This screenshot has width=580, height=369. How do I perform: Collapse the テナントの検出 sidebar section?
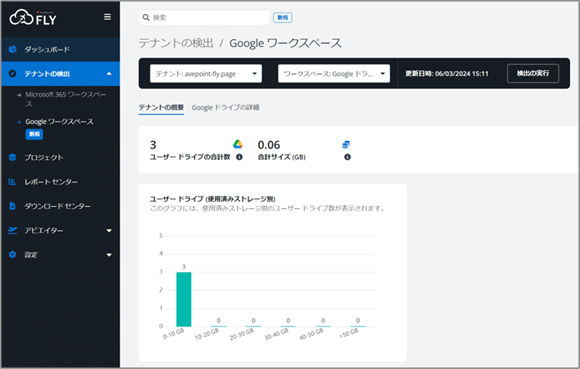tap(109, 74)
